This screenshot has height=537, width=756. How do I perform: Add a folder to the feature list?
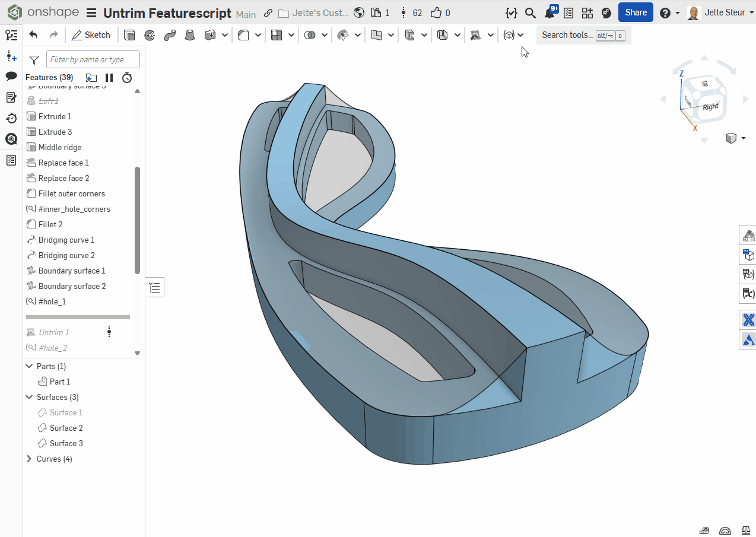coord(91,78)
